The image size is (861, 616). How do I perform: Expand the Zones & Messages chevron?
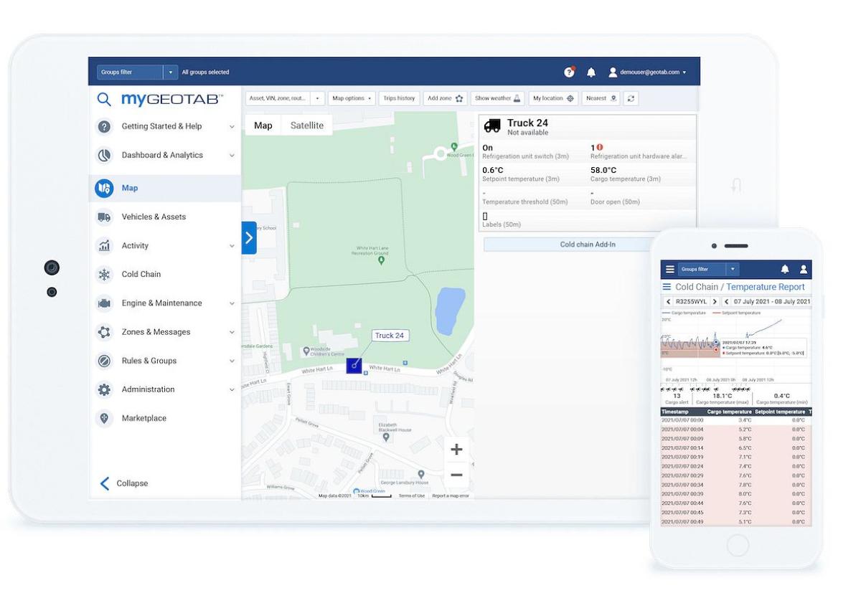[232, 333]
